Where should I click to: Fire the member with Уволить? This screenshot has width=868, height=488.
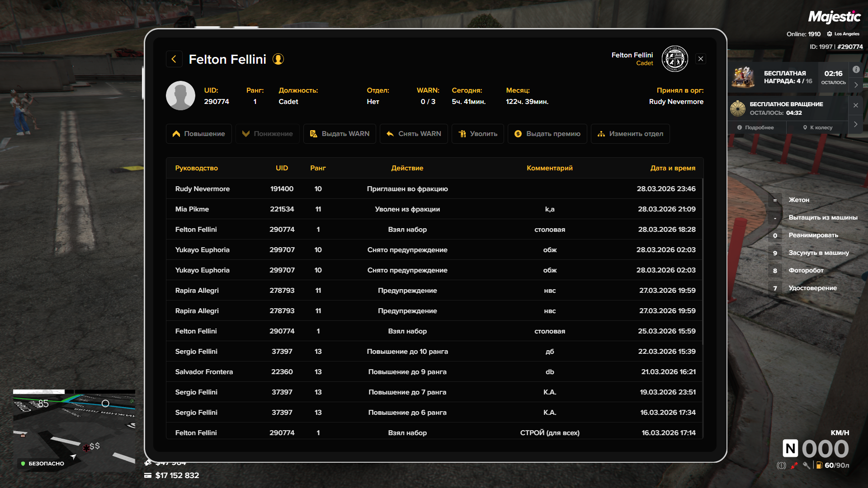click(477, 134)
